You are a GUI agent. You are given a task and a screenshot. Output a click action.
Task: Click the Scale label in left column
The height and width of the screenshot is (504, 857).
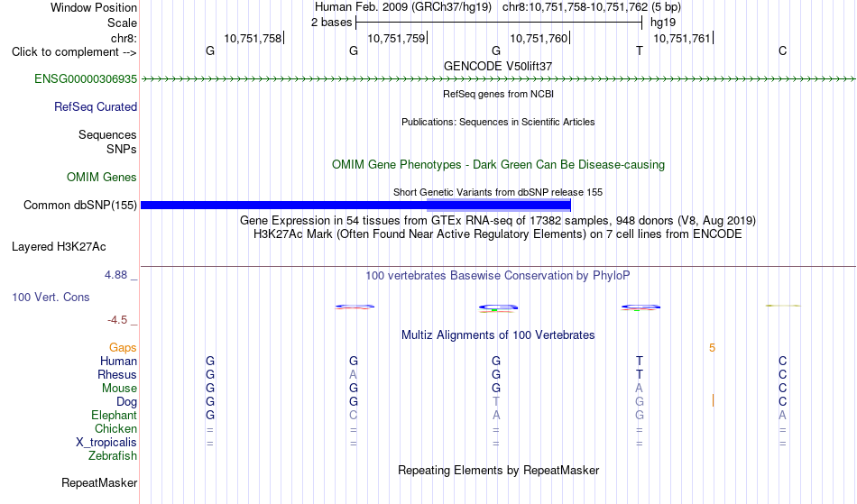coord(122,23)
